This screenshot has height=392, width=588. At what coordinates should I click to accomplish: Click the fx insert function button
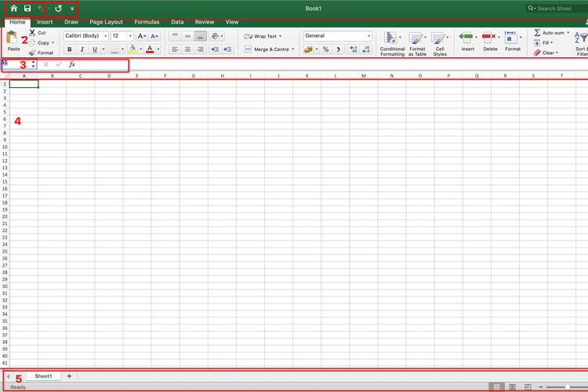[71, 64]
